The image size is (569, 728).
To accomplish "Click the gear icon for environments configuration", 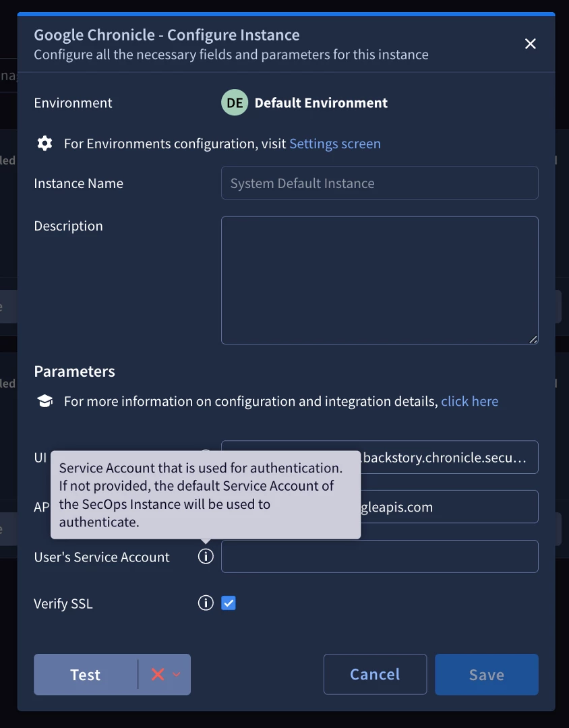I will point(44,144).
